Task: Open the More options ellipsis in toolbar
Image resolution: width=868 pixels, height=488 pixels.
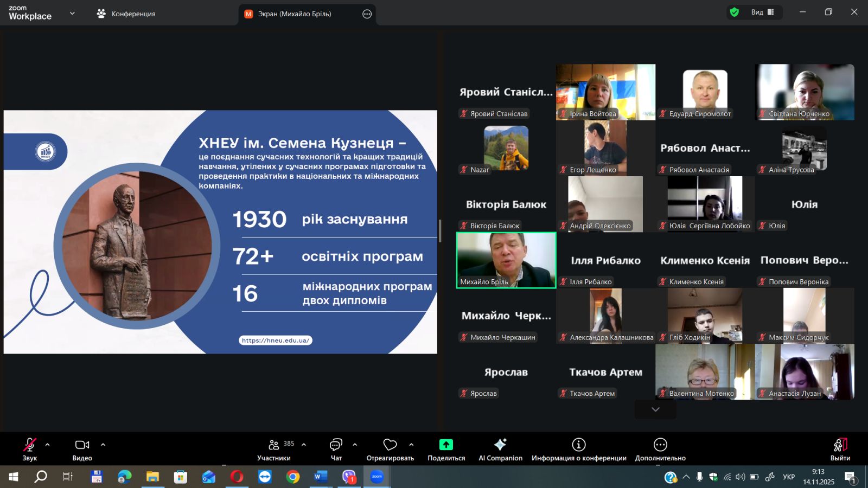Action: coord(660,445)
